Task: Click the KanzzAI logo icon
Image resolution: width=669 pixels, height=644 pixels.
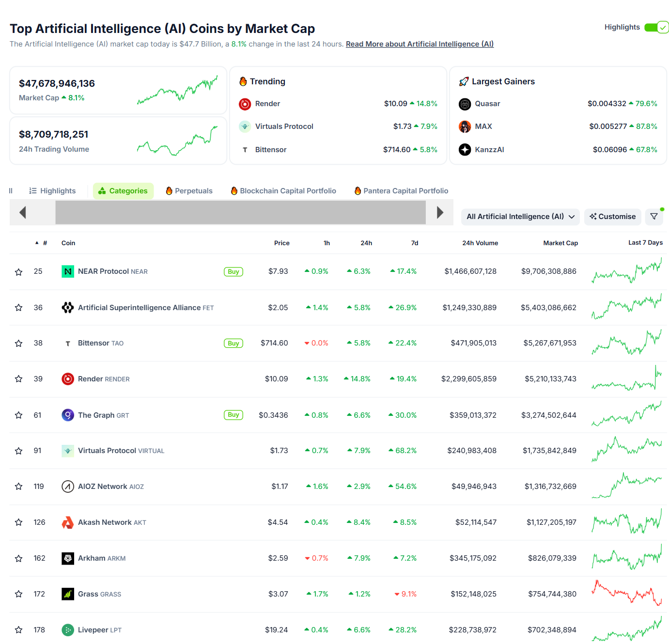Action: click(x=465, y=150)
